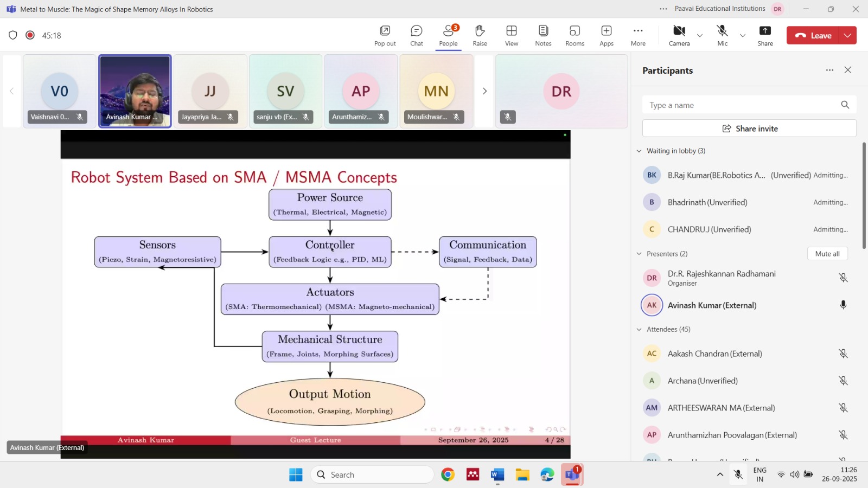This screenshot has width=868, height=488.
Task: Click the Raise hand icon
Action: coord(480,35)
